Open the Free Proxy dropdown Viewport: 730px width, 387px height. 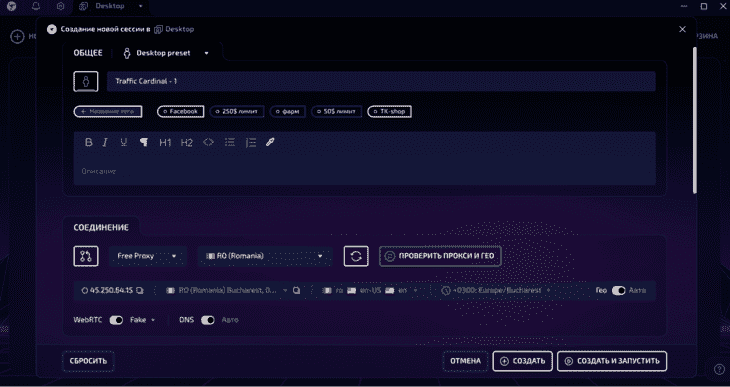(x=148, y=256)
